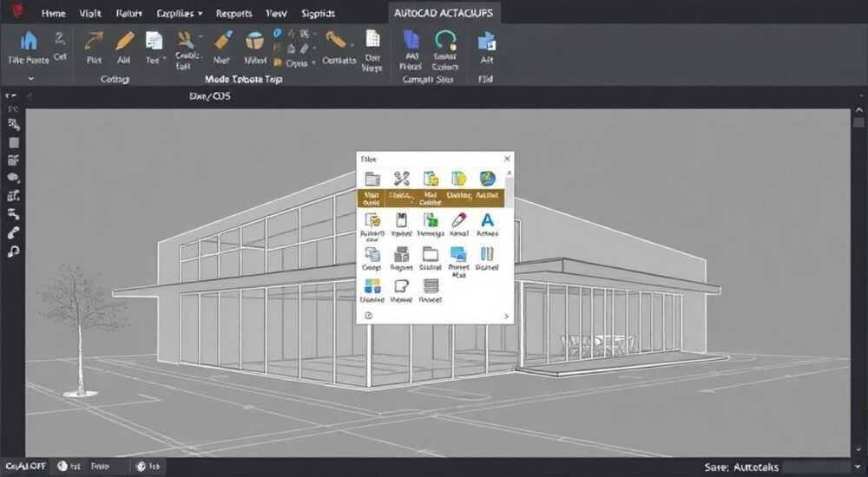
Task: Open the Home tab
Action: point(54,13)
